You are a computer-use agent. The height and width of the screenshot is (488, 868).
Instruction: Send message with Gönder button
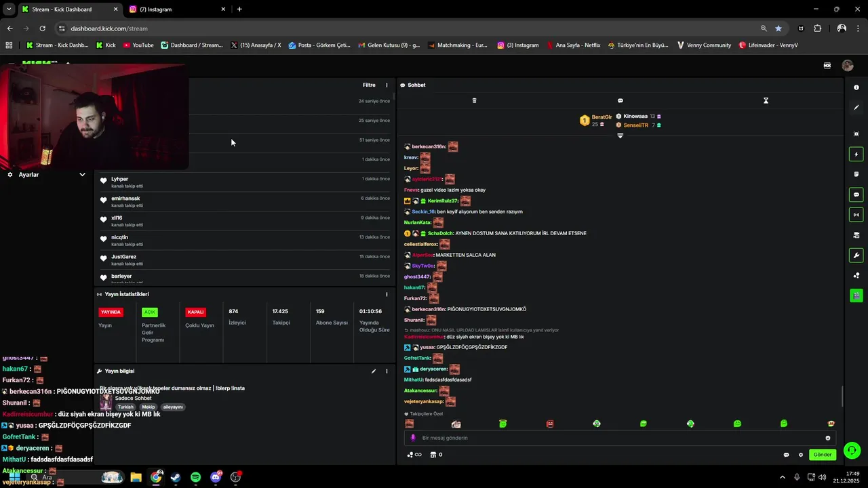pyautogui.click(x=822, y=455)
